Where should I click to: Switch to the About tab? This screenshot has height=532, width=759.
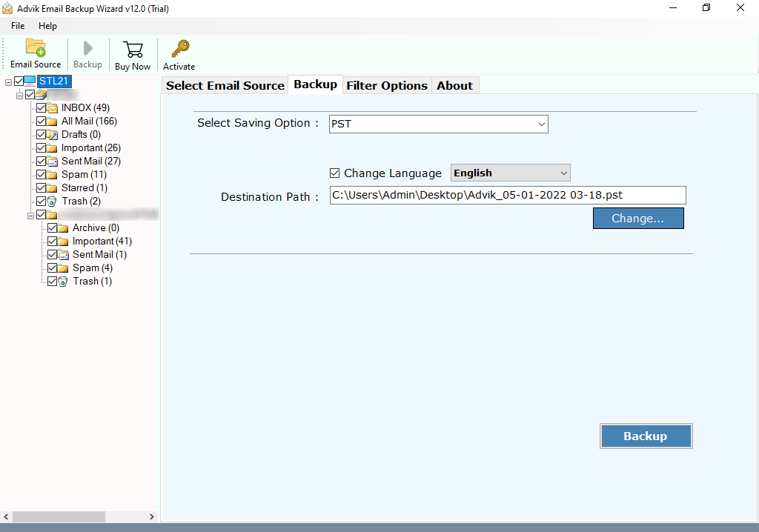coord(454,86)
